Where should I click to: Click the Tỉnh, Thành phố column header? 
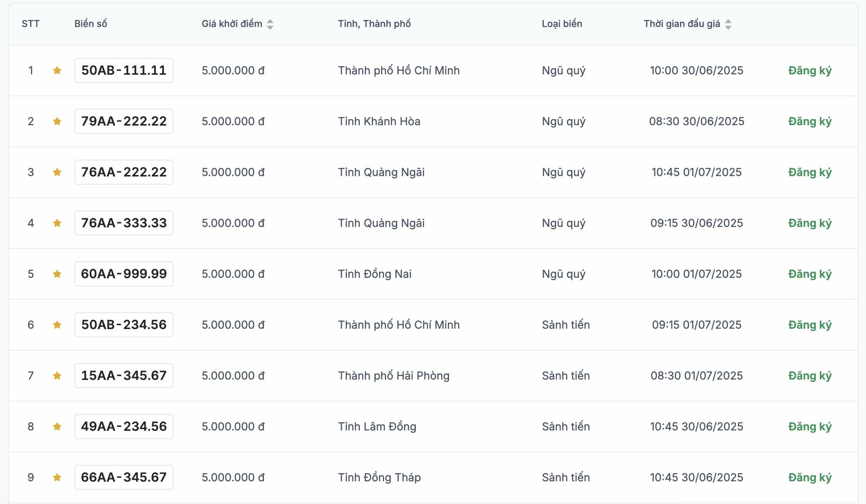coord(374,24)
